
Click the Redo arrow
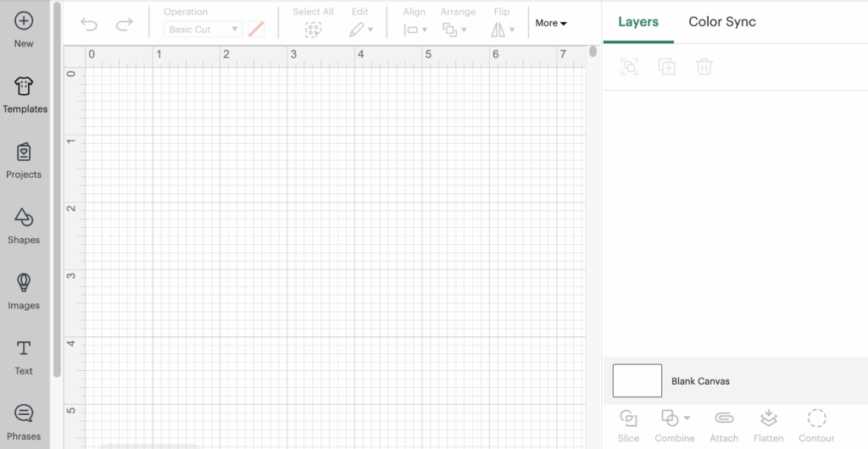[124, 25]
